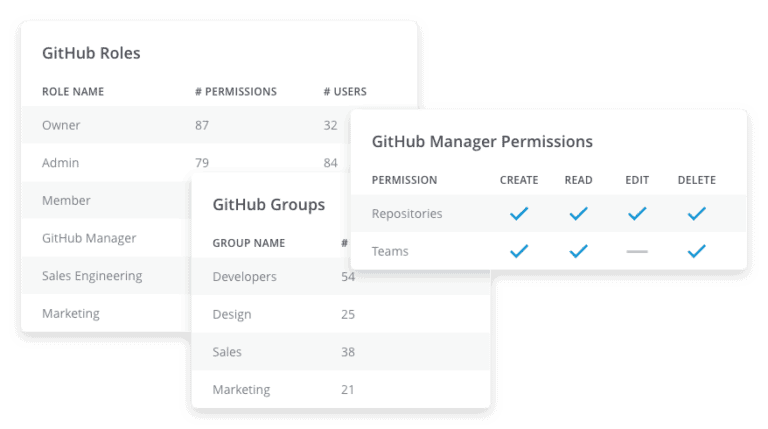Select the Sales Engineering role
Image resolution: width=768 pixels, height=429 pixels.
click(92, 276)
